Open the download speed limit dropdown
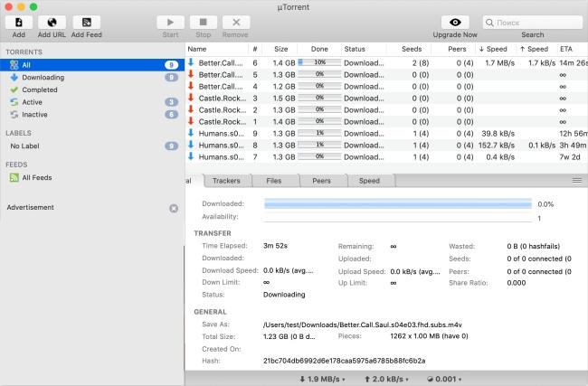Viewport: 588px width, 386px height. coord(323,379)
